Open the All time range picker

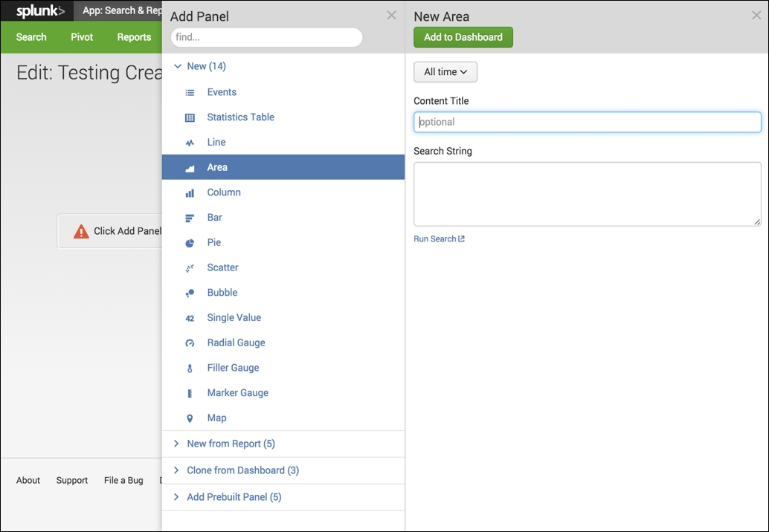click(x=445, y=71)
